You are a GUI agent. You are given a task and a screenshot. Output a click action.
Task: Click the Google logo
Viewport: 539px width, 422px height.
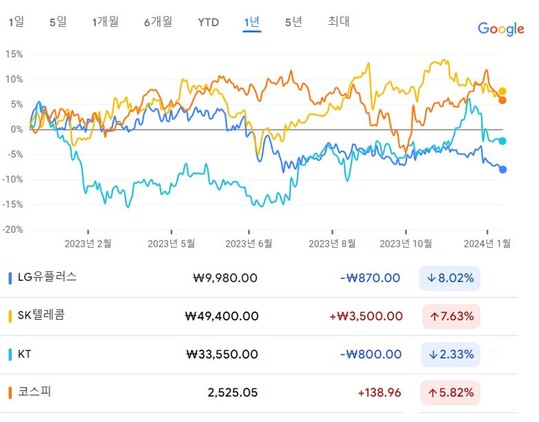click(501, 29)
